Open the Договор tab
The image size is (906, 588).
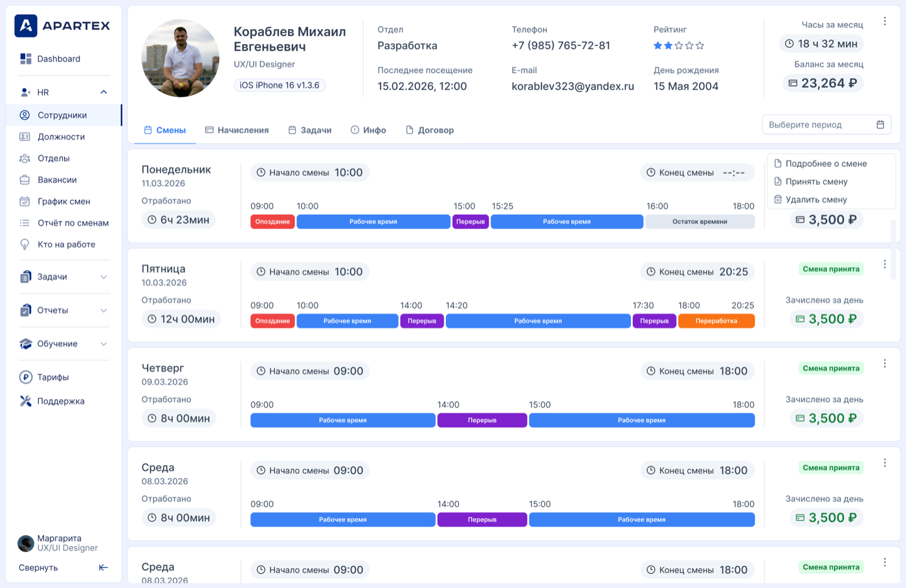430,130
